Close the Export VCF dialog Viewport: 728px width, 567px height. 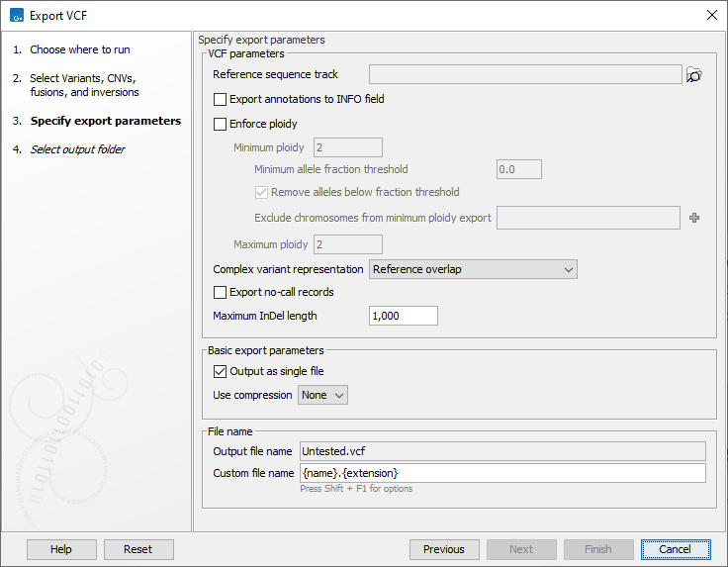(x=711, y=15)
